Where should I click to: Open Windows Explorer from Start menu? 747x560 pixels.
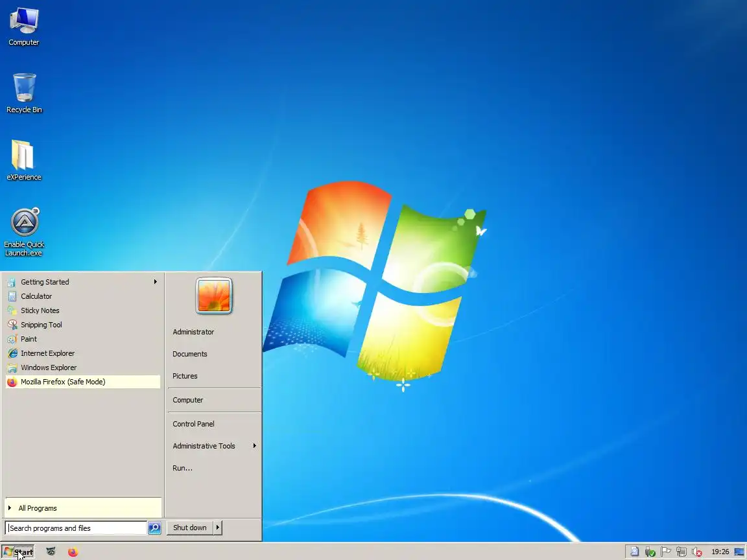(x=83, y=367)
